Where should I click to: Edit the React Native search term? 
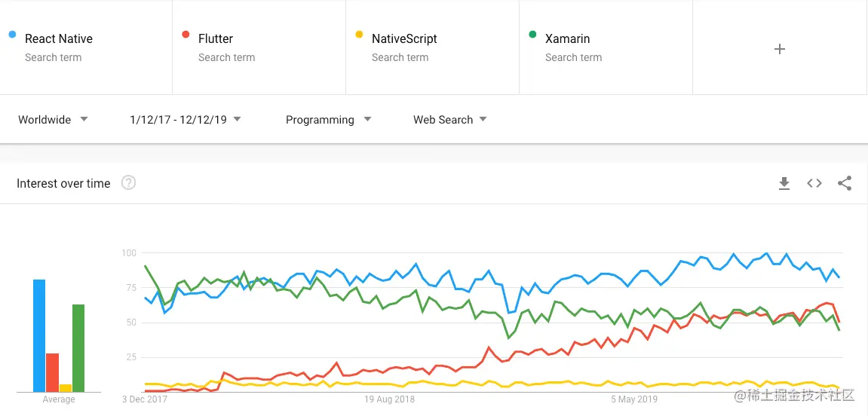(x=87, y=47)
